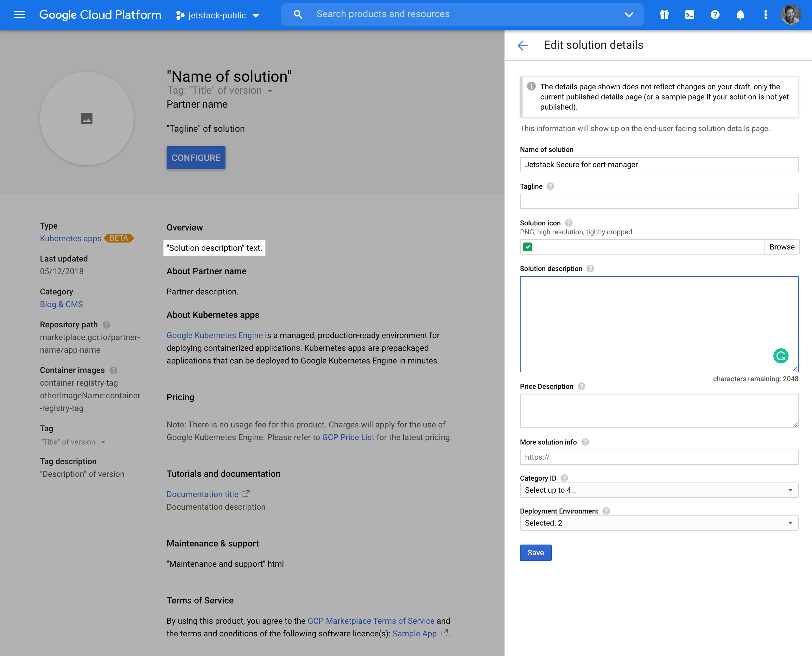Open the GCP Price List link
The height and width of the screenshot is (656, 812).
348,437
